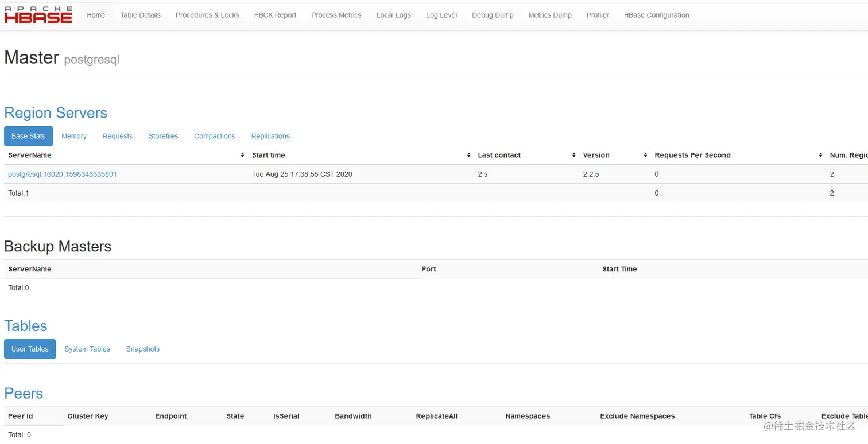The width and height of the screenshot is (868, 444).
Task: Click the Tables heading link
Action: 26,326
